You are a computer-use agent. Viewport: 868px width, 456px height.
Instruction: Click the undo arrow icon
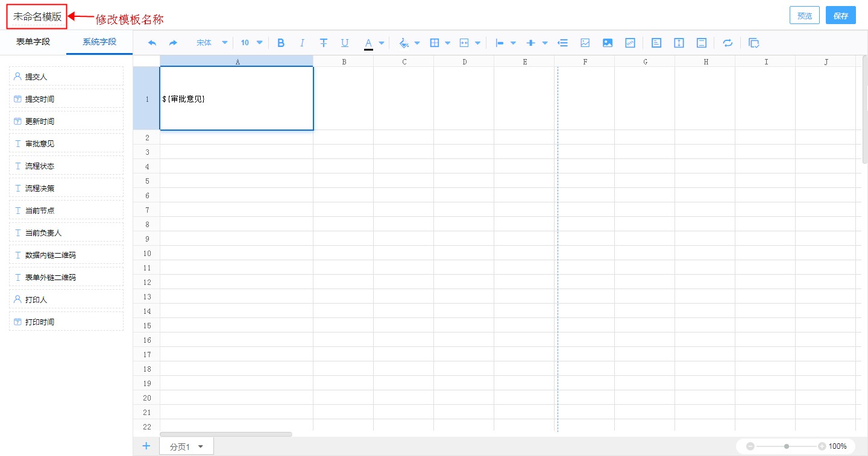click(x=152, y=43)
